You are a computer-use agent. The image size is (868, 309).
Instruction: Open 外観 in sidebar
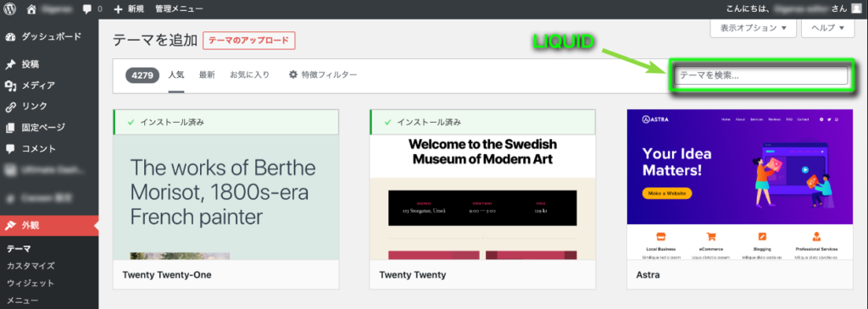49,225
